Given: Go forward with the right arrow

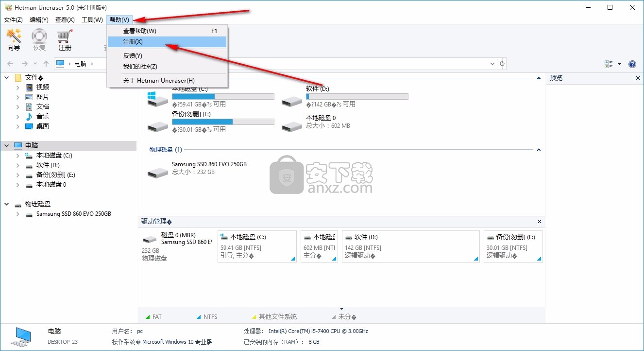Looking at the screenshot, I should [24, 64].
